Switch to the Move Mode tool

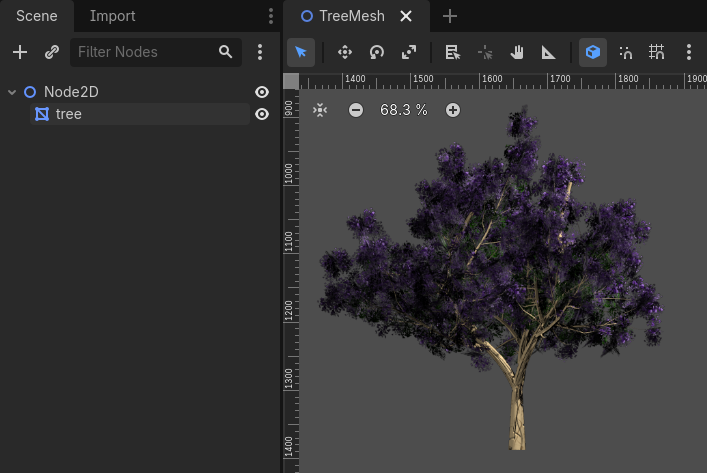click(x=345, y=52)
